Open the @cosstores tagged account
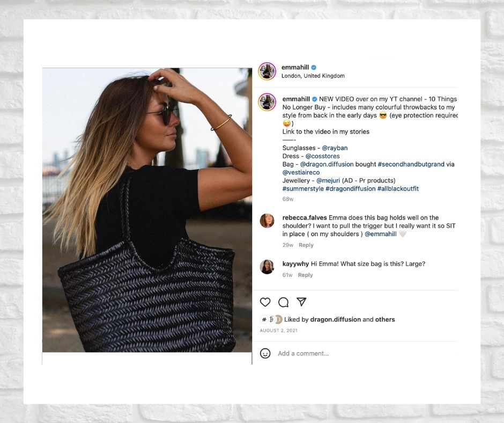Screen dimensions: 504x423 click(322, 156)
